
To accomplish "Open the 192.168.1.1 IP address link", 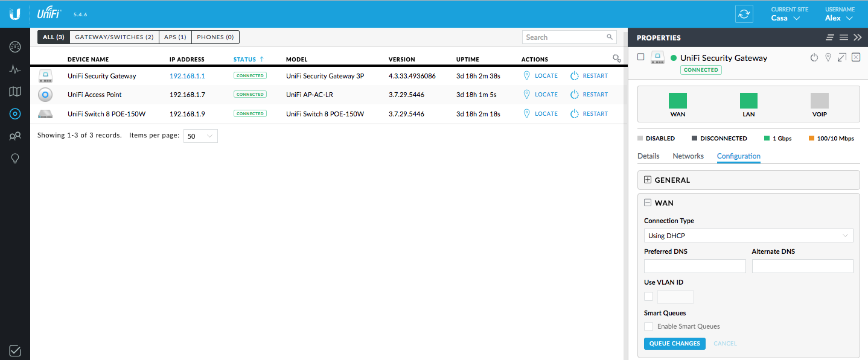I will click(x=187, y=76).
